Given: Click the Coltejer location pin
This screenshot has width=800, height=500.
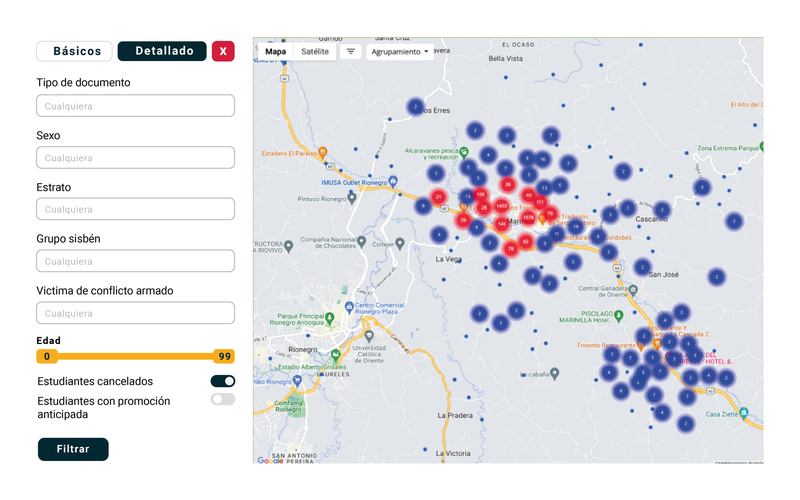Looking at the screenshot, I should point(400,244).
